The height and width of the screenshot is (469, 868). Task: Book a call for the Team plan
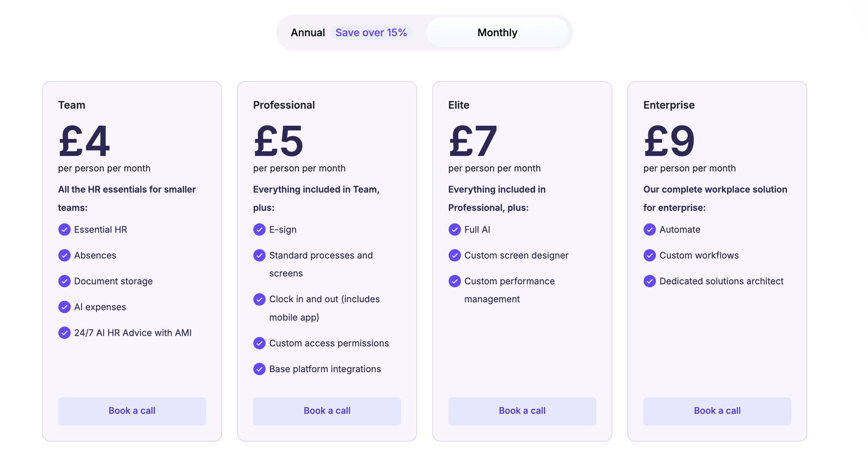[x=132, y=411]
